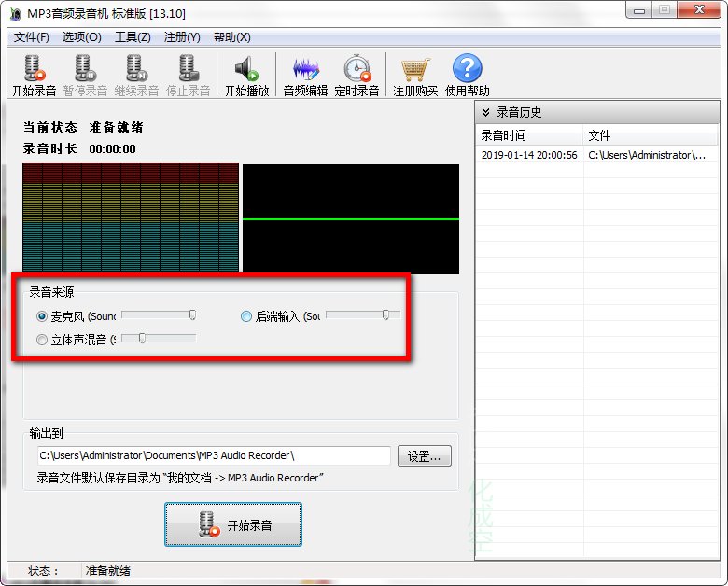Viewport: 728px width, 586px height.
Task: Click the 麦克风 volume slider
Action: [x=159, y=315]
